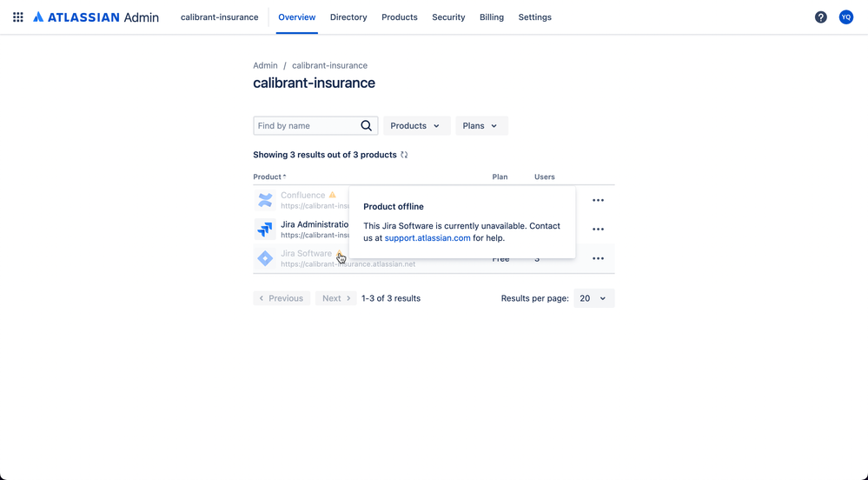The image size is (868, 480).
Task: Sort by the Product column header
Action: [269, 177]
